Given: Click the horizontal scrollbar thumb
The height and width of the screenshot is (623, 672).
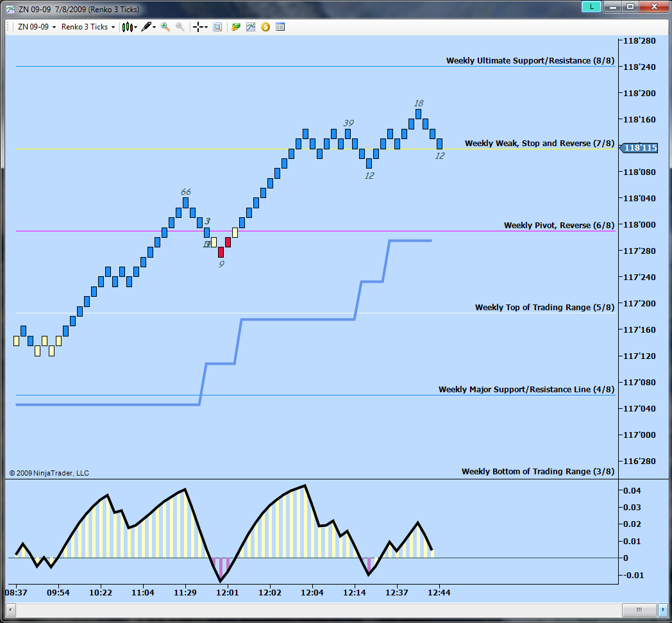Looking at the screenshot, I should pos(639,610).
